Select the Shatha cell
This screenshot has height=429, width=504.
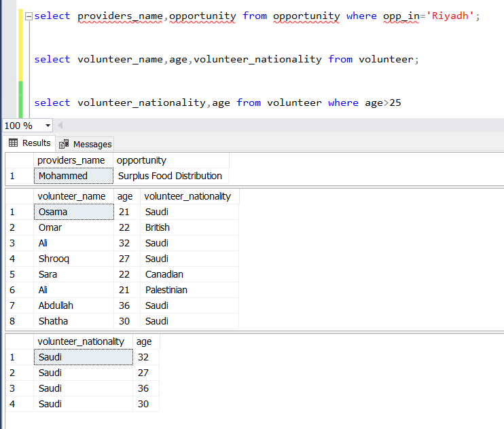click(x=74, y=322)
